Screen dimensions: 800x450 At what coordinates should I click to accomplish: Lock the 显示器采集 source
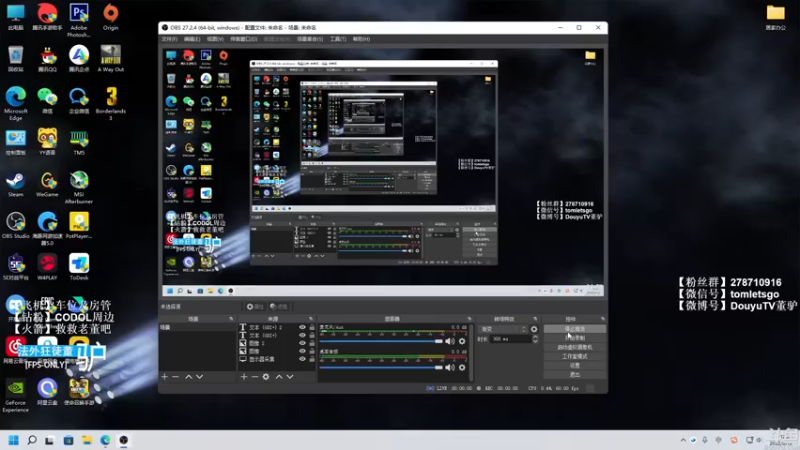(312, 359)
